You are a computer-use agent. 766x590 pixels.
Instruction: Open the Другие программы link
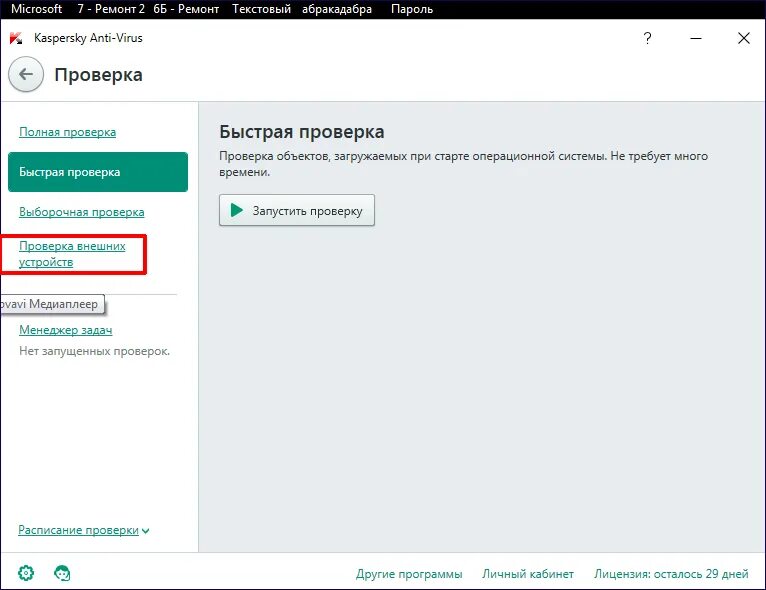[409, 573]
